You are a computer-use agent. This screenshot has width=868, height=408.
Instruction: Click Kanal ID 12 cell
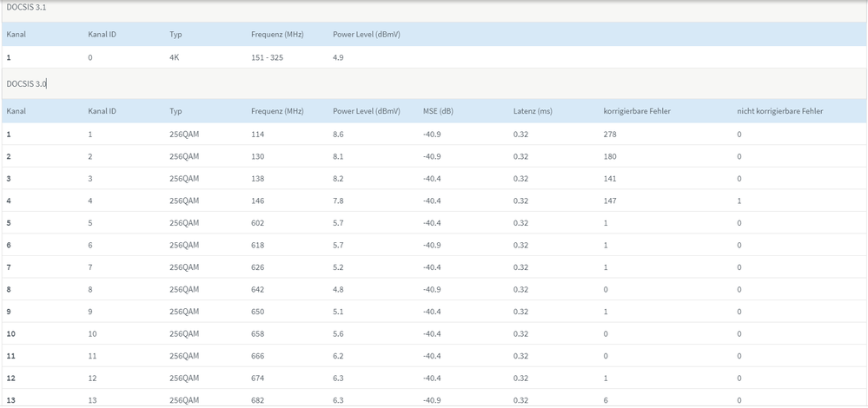coord(92,378)
